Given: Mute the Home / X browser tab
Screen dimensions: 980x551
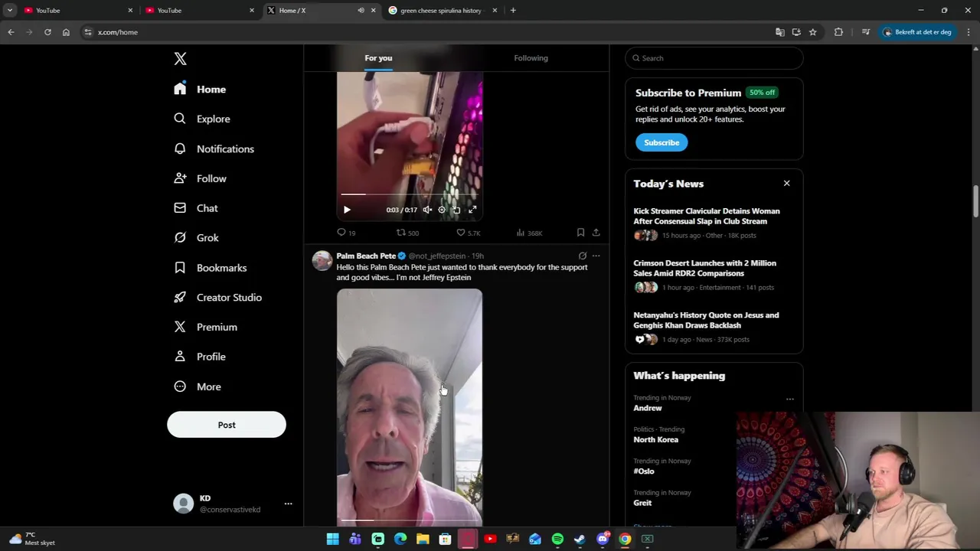Looking at the screenshot, I should [361, 11].
